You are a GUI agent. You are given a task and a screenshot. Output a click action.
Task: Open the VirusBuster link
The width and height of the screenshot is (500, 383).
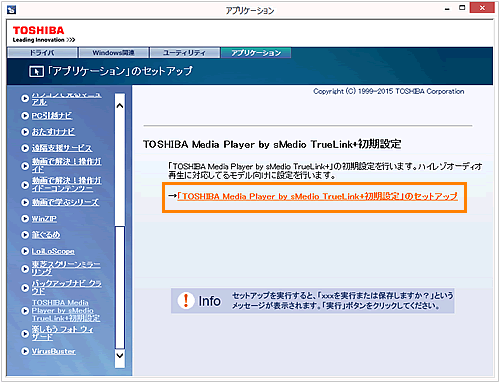coord(53,351)
